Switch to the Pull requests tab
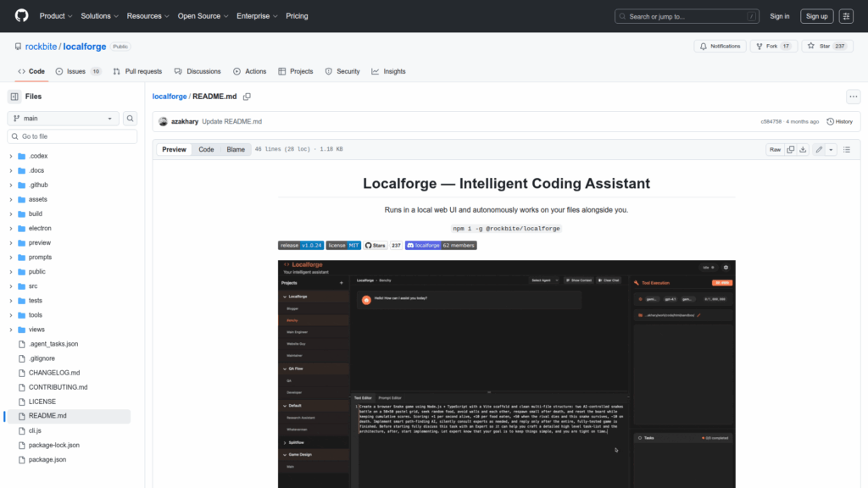Screen dimensions: 868x488 pos(137,71)
